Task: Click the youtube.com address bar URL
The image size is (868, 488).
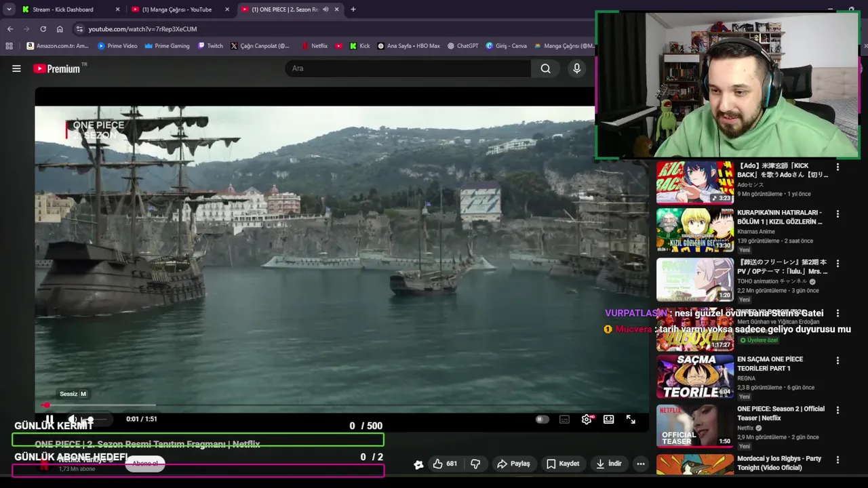Action: click(x=142, y=29)
